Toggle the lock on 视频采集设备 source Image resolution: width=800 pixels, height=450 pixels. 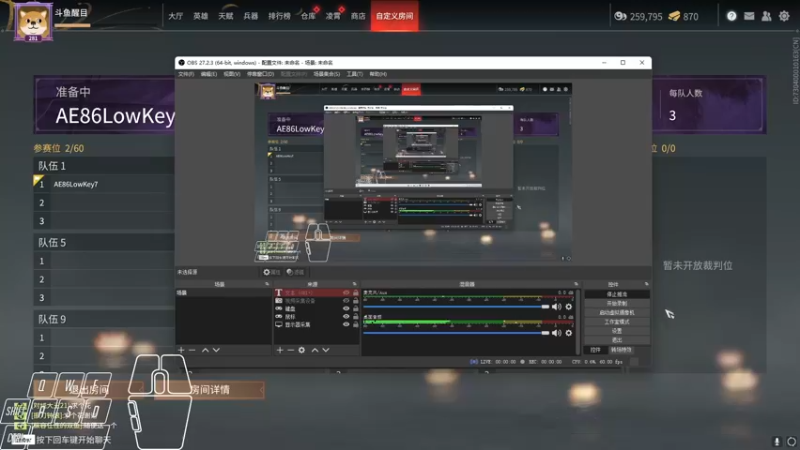tap(356, 301)
